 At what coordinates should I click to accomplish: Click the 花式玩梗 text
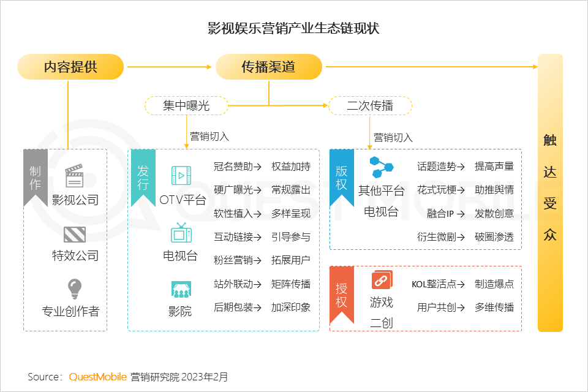click(x=437, y=190)
